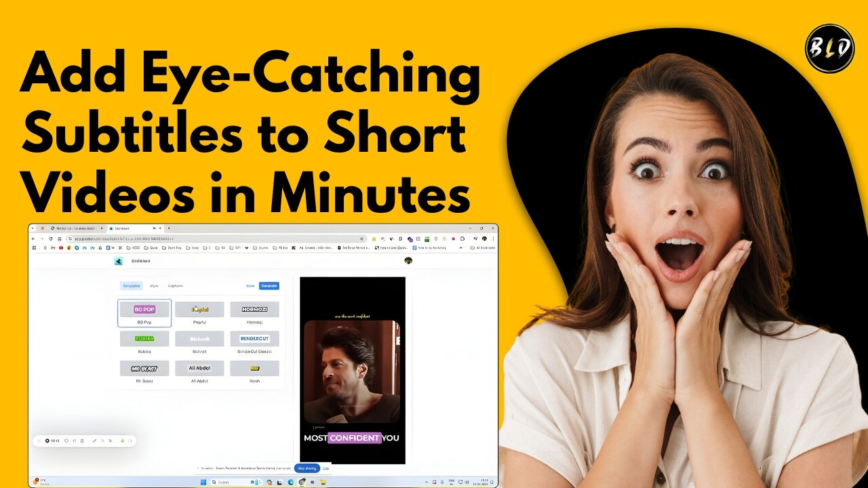Image resolution: width=868 pixels, height=488 pixels.
Task: Reload the current page
Action: tap(51, 239)
